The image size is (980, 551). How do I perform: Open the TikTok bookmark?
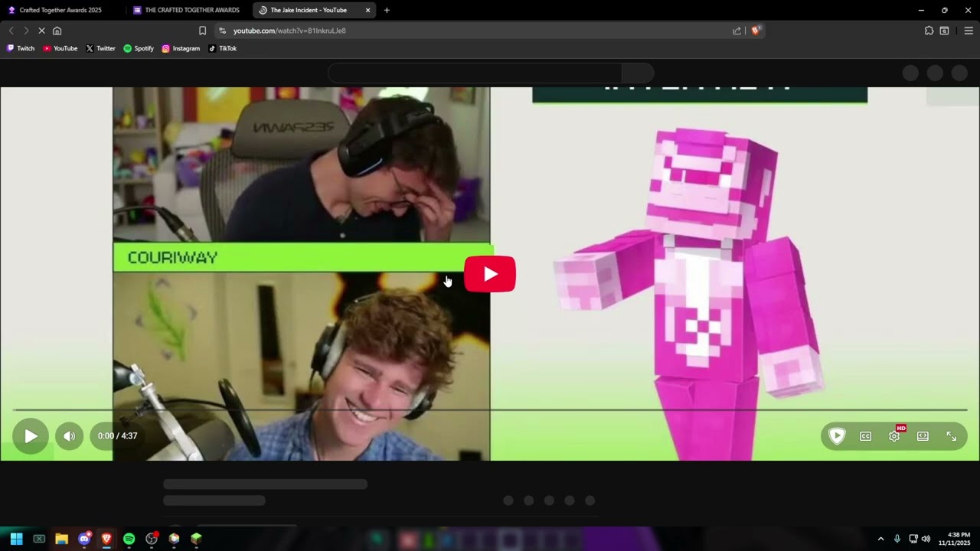point(223,48)
